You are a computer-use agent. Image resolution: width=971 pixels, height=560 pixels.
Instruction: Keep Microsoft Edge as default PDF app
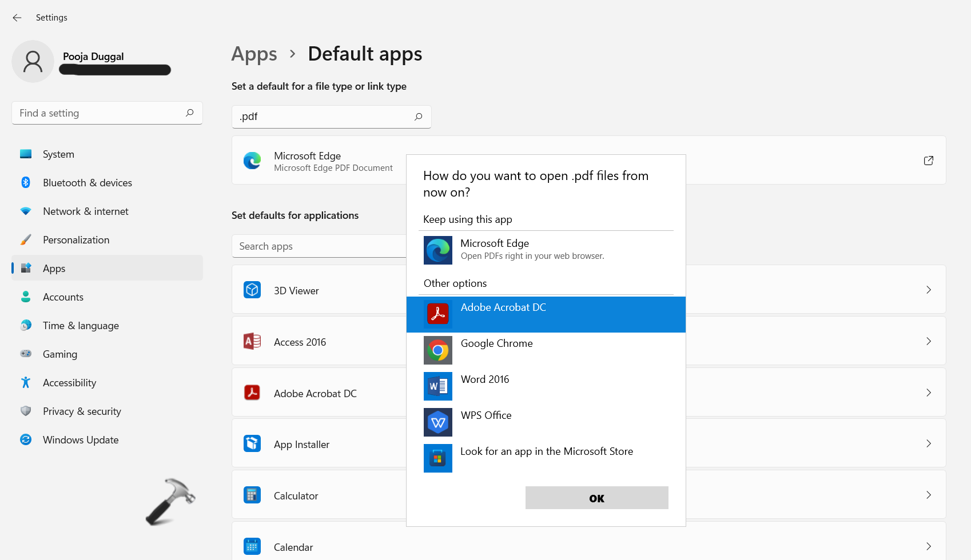tap(532, 250)
